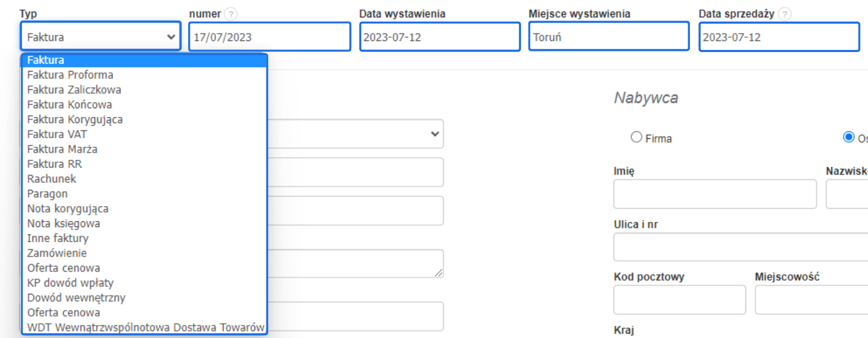Click the numer field with 17/07/2023
Screen dimensions: 868x338
[269, 37]
